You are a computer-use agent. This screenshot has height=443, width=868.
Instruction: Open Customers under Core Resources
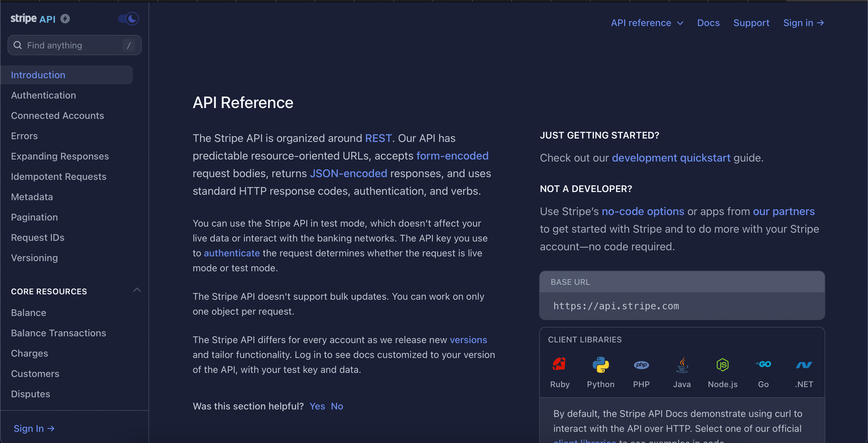click(35, 374)
